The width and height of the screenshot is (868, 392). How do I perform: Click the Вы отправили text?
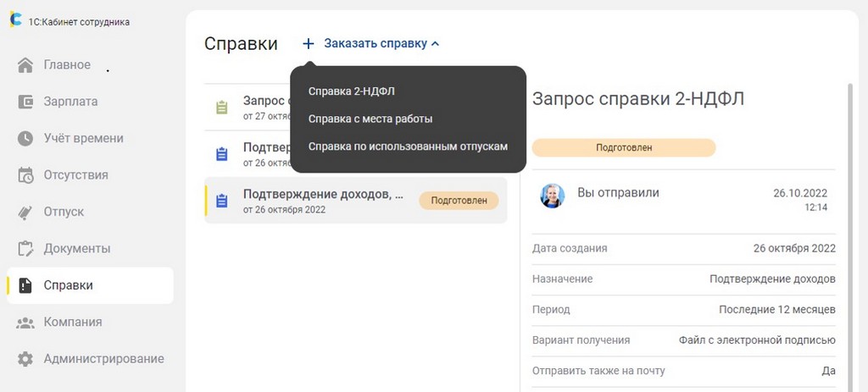coord(618,192)
